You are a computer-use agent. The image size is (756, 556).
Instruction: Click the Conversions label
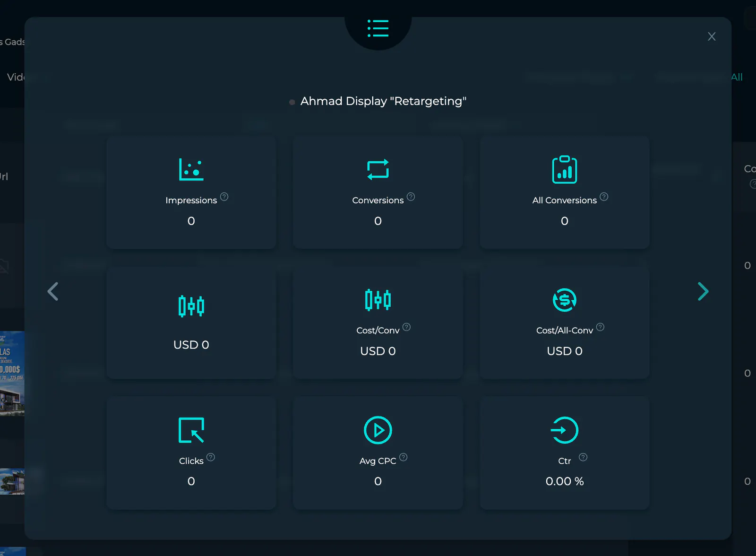pos(378,200)
